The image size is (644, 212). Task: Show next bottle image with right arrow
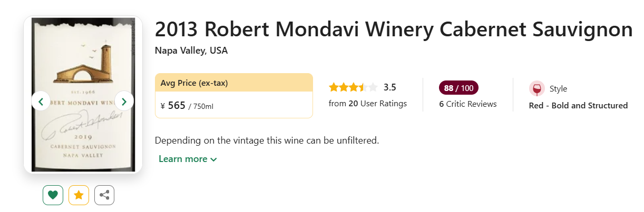[124, 101]
